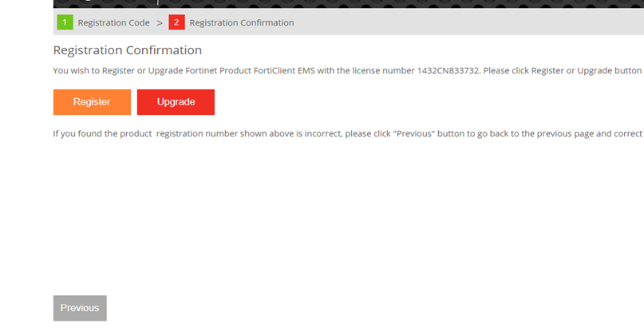Click the breadcrumb arrow separator between steps

[x=160, y=23]
